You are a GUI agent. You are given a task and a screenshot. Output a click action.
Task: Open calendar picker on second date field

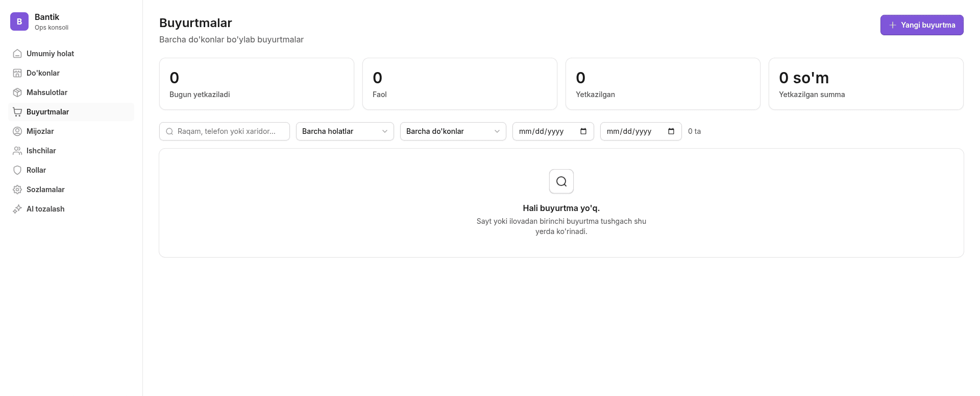pyautogui.click(x=671, y=131)
